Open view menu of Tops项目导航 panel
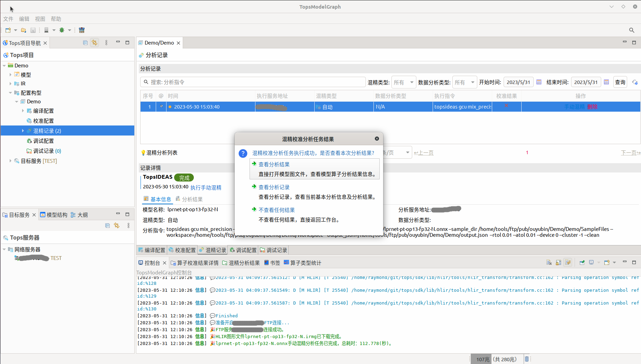The height and width of the screenshot is (364, 641). [x=106, y=43]
